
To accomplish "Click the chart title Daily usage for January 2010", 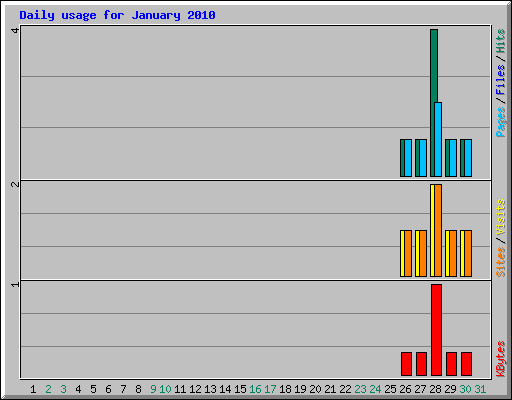I will pos(117,15).
